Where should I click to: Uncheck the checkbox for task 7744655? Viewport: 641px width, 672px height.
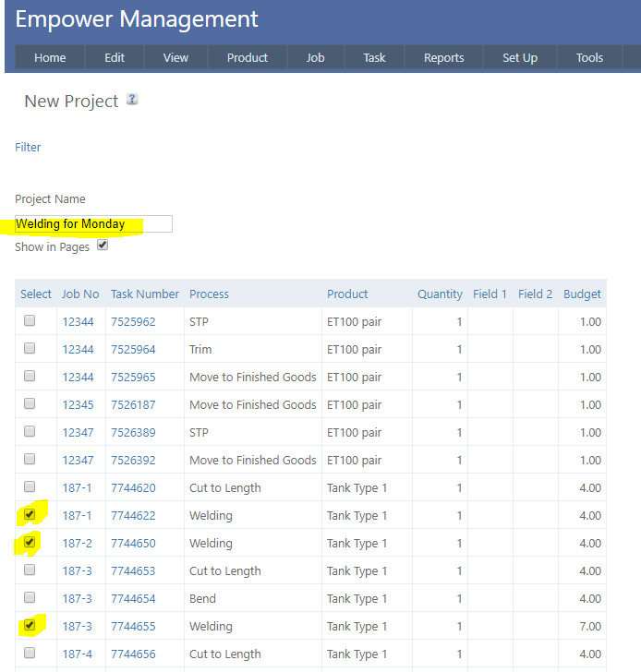30,625
